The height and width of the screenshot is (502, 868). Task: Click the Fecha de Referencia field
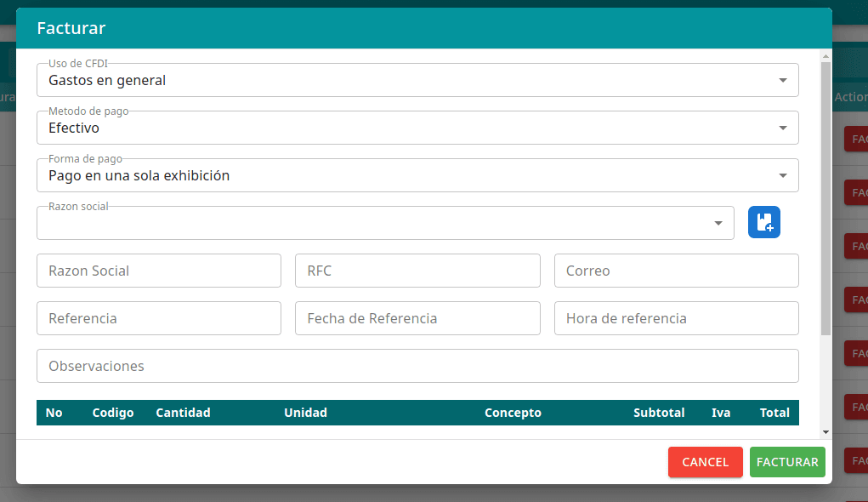[x=417, y=318]
